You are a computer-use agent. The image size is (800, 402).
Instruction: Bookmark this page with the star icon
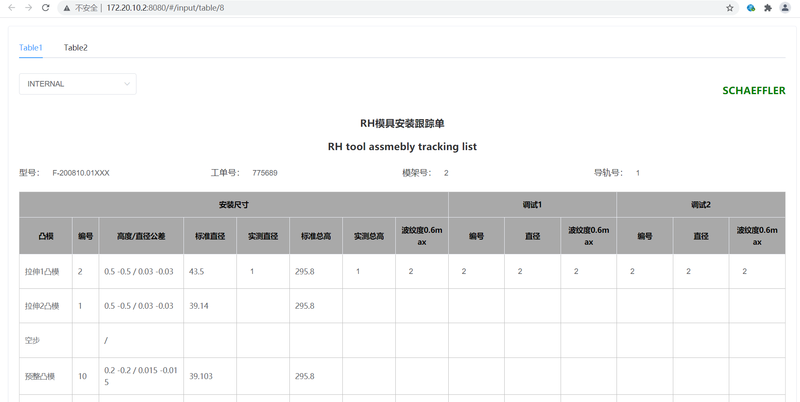pyautogui.click(x=730, y=8)
